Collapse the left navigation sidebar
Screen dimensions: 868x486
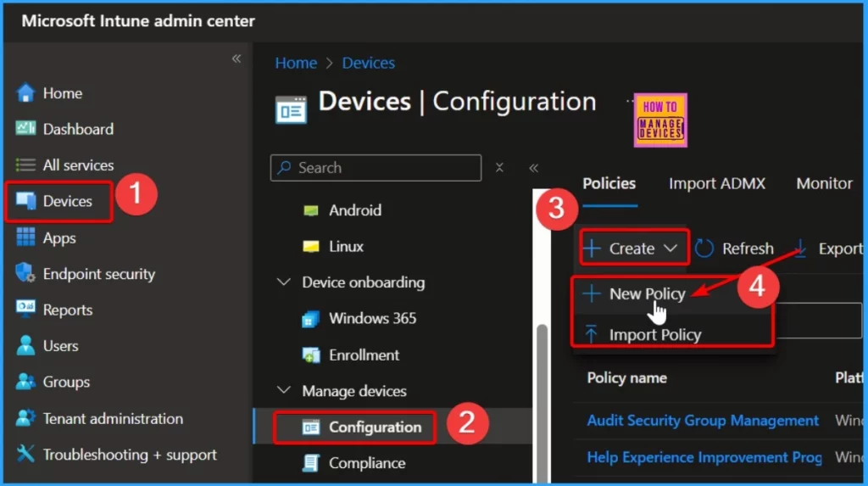(x=236, y=59)
